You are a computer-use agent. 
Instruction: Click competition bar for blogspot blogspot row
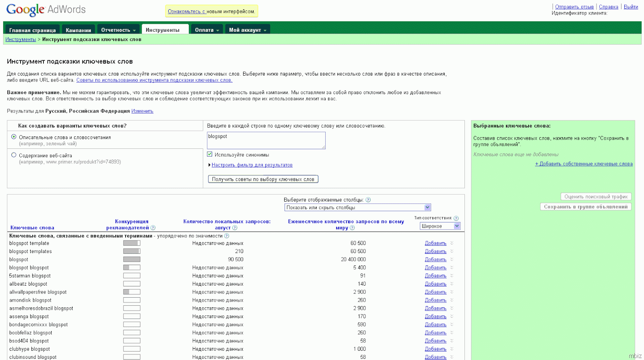pyautogui.click(x=132, y=267)
